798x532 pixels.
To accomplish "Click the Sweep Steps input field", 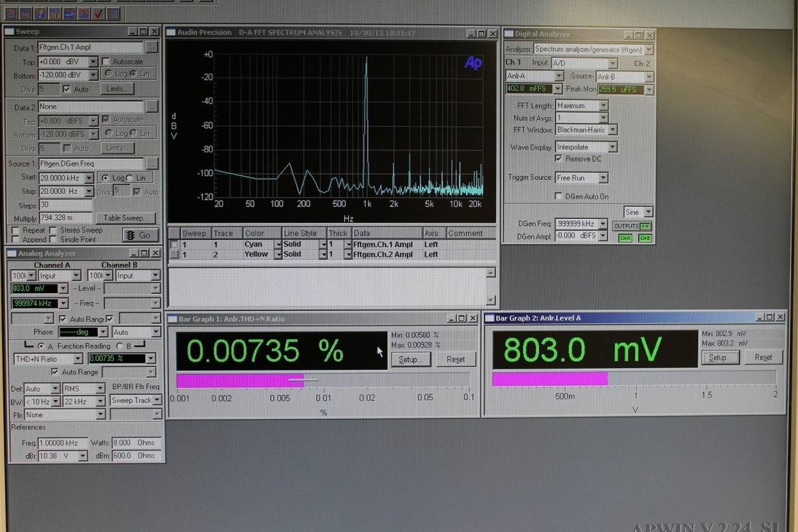I will (x=65, y=205).
